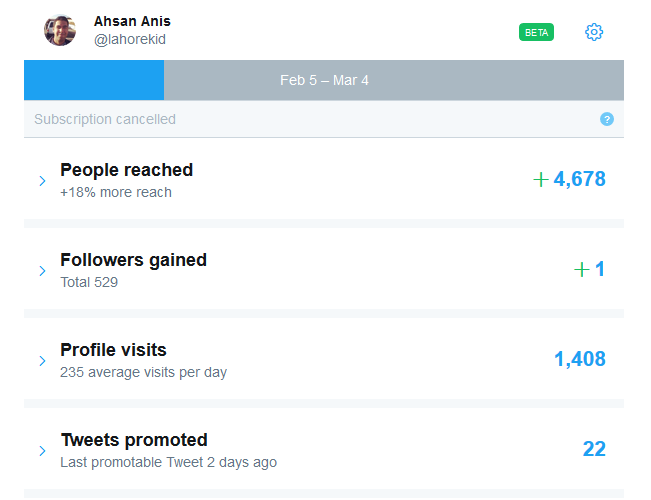This screenshot has width=651, height=500.
Task: Click the green plus beside 4,678
Action: click(x=541, y=180)
